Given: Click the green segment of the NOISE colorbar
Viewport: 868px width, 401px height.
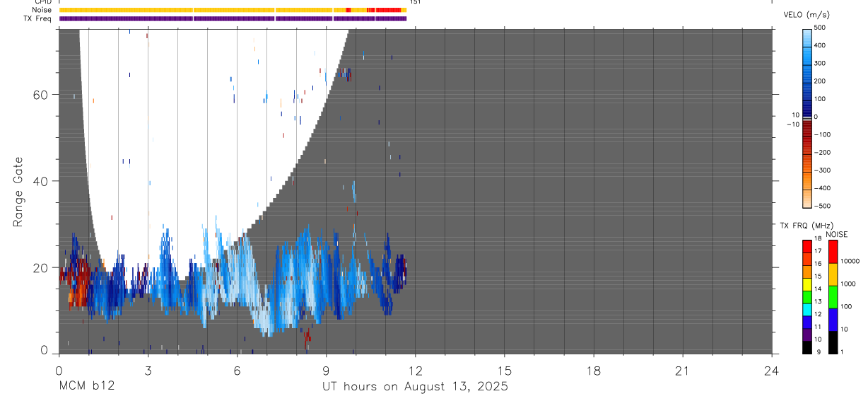Looking at the screenshot, I should pos(833,297).
